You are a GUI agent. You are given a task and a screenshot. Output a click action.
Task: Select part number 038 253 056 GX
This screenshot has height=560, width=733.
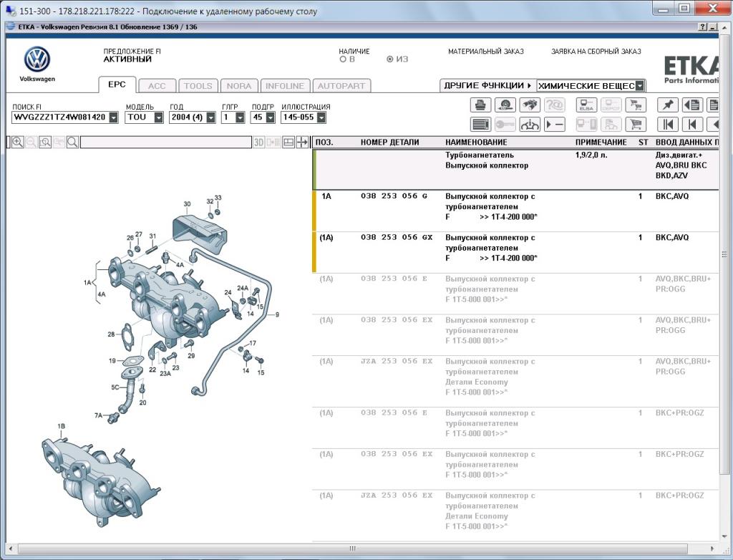(x=397, y=237)
